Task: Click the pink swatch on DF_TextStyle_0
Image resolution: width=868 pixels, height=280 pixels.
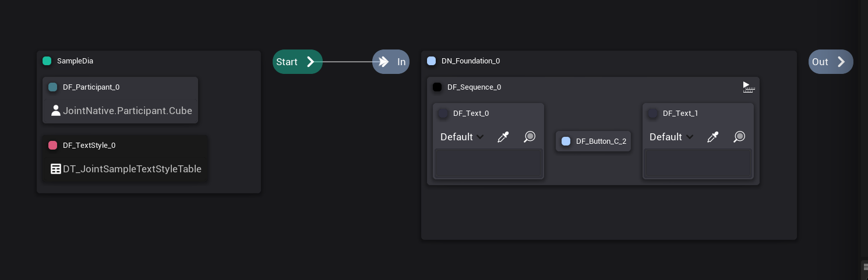Action: [x=53, y=146]
